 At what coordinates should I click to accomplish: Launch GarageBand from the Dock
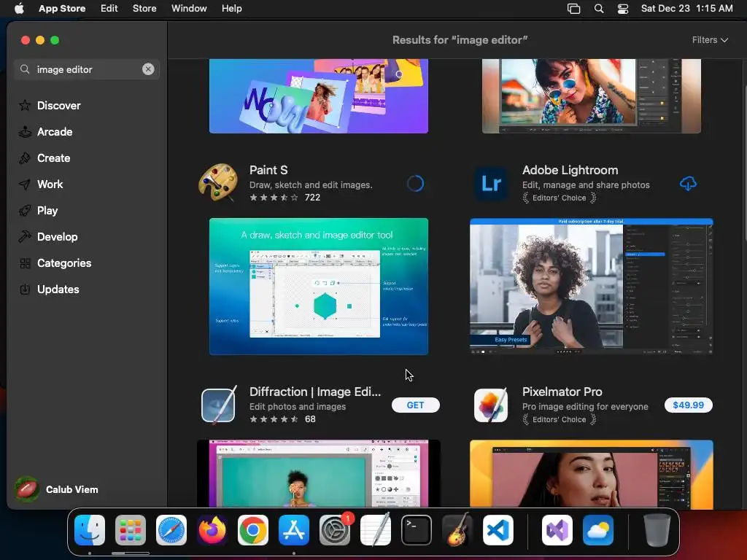point(457,530)
